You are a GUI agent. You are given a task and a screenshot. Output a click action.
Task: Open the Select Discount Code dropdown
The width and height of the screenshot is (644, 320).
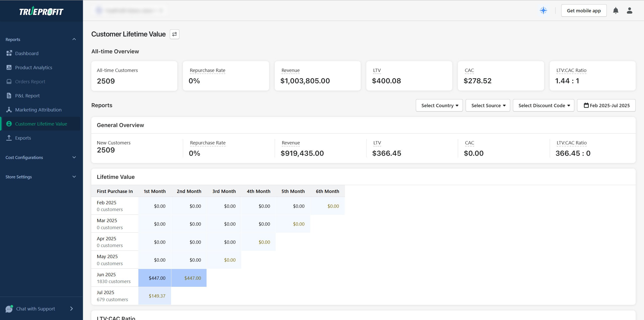543,105
